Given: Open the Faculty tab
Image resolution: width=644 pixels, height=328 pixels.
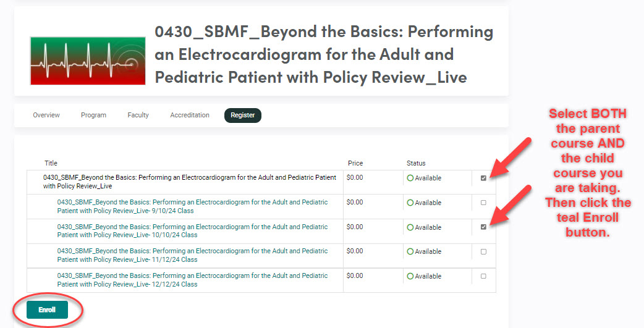Looking at the screenshot, I should 138,116.
